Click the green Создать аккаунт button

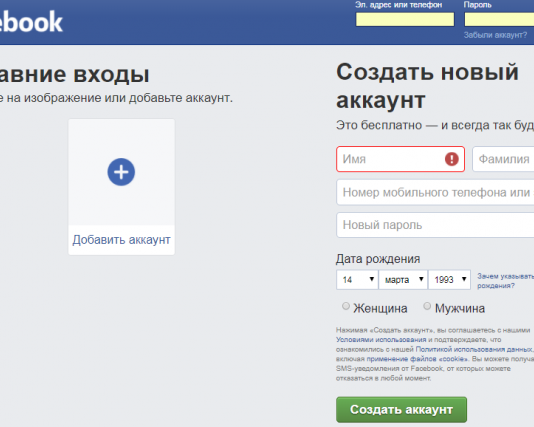click(402, 410)
